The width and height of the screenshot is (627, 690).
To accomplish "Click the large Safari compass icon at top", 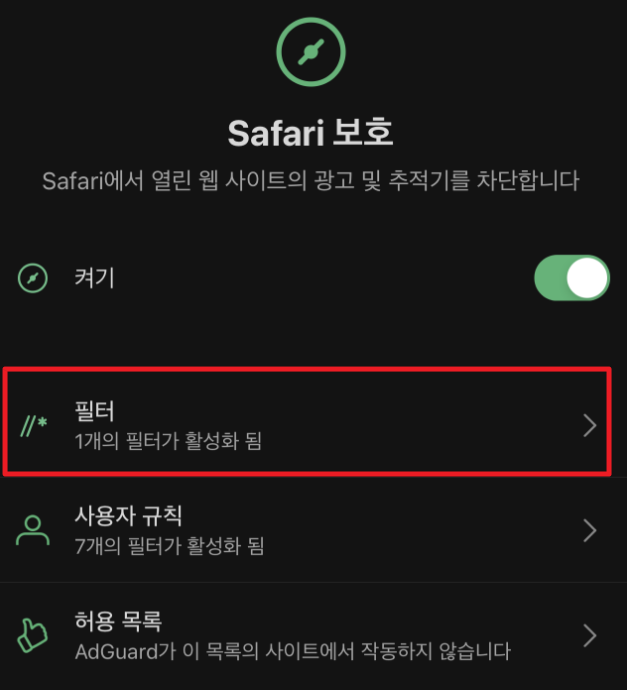I will [311, 52].
